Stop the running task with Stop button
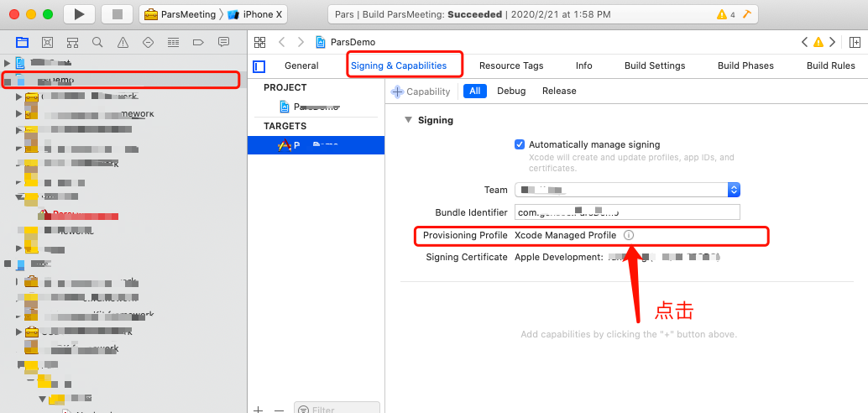 [x=117, y=13]
